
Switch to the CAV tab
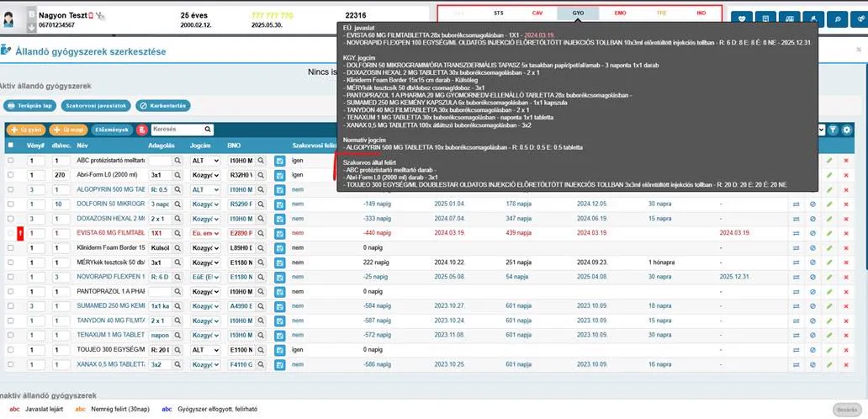(x=537, y=13)
